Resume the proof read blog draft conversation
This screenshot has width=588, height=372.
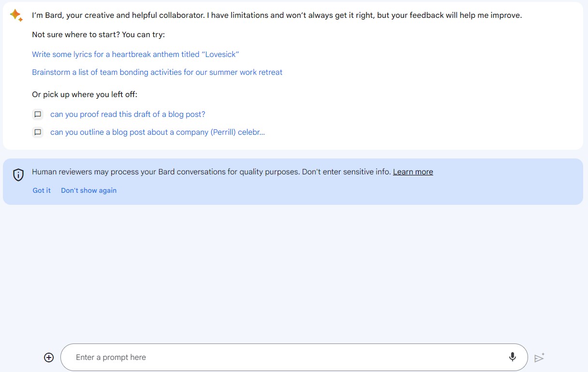coord(128,114)
